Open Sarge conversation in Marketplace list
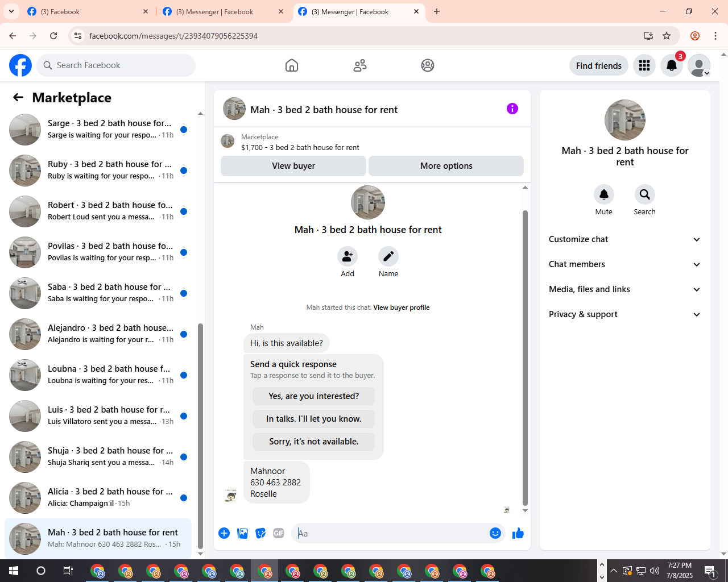 click(x=98, y=130)
